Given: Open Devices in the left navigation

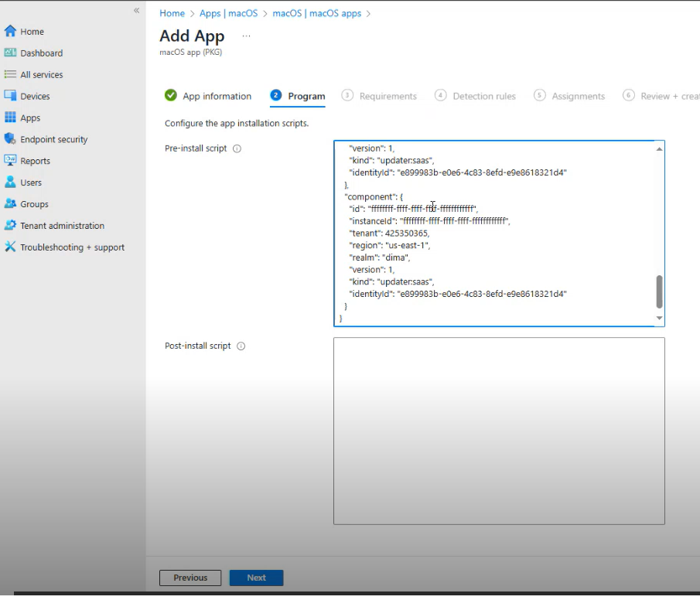Looking at the screenshot, I should pos(35,96).
